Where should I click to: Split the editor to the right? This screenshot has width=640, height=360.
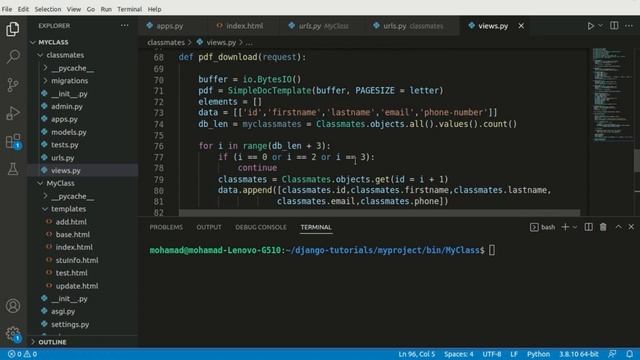click(x=614, y=26)
